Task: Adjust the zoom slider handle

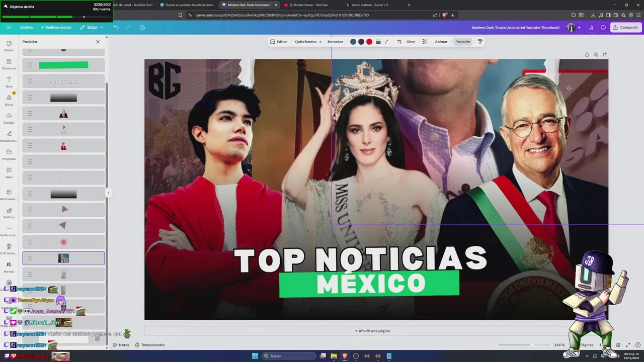Action: [532, 345]
